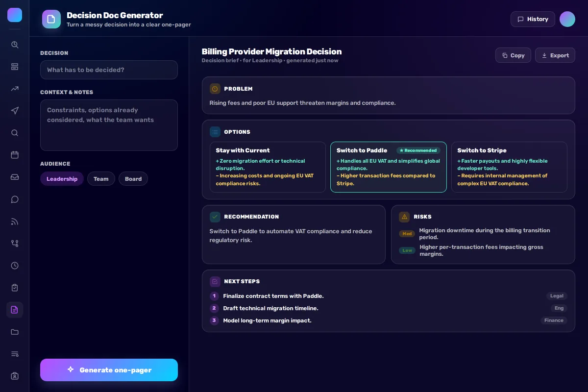Copy the decision brief

pos(513,55)
